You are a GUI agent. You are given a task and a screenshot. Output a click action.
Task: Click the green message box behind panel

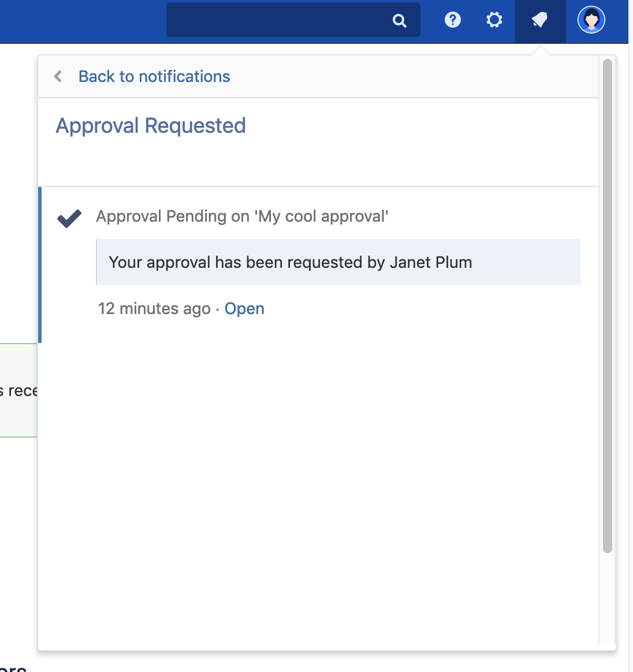pos(18,390)
